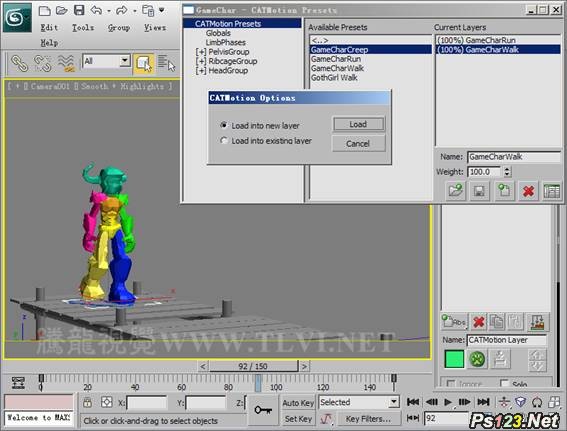Image resolution: width=567 pixels, height=431 pixels.
Task: Create a new scene with the New icon
Action: [x=44, y=10]
